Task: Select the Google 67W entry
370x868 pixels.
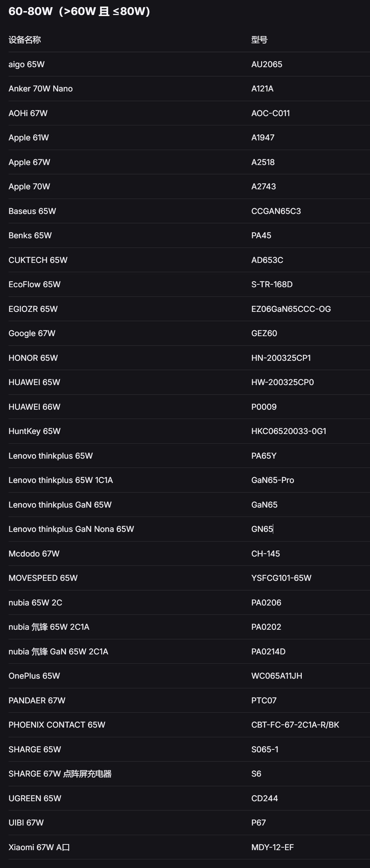Action: tap(32, 333)
